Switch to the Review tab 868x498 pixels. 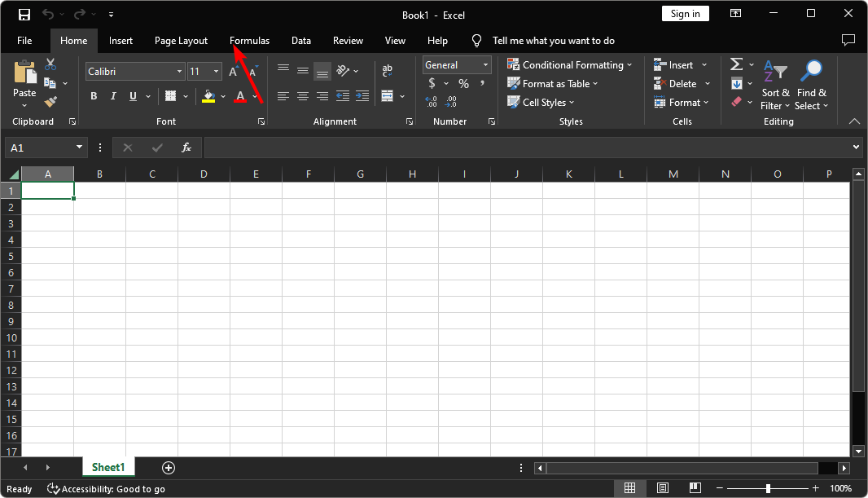(x=348, y=41)
